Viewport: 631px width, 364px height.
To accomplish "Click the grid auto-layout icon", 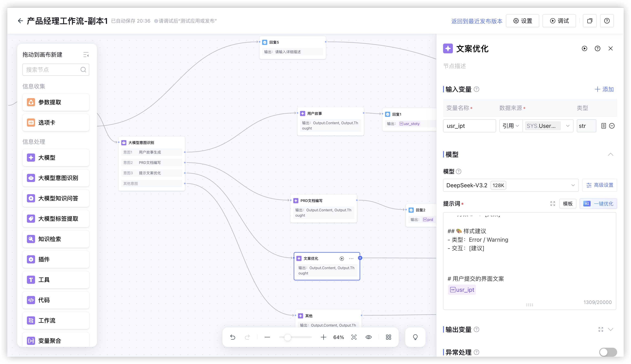I will 388,337.
